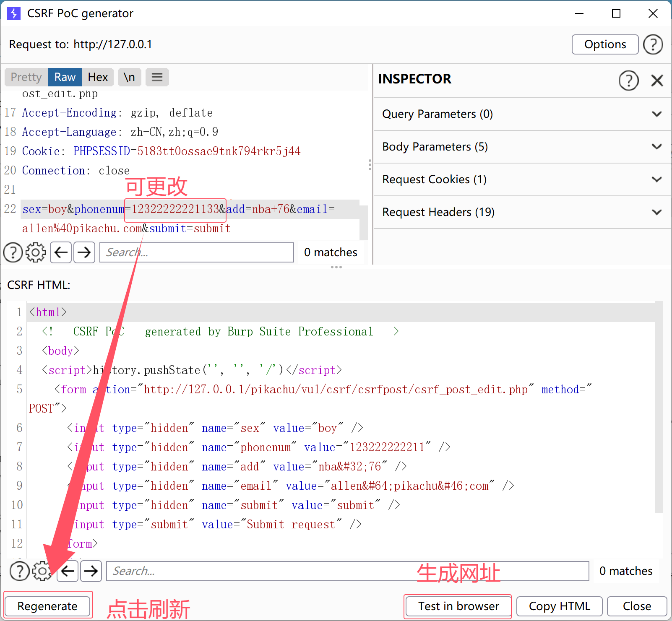Click Test in browser button
Viewport: 672px width, 621px height.
click(458, 606)
